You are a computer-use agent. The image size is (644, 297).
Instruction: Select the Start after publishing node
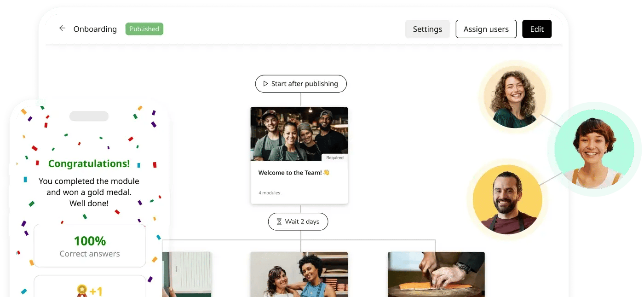301,84
